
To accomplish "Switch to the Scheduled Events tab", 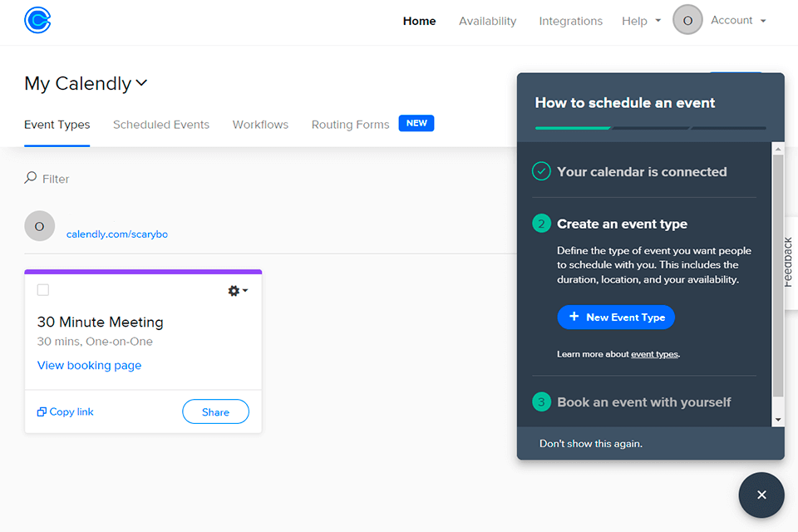I will 161,125.
